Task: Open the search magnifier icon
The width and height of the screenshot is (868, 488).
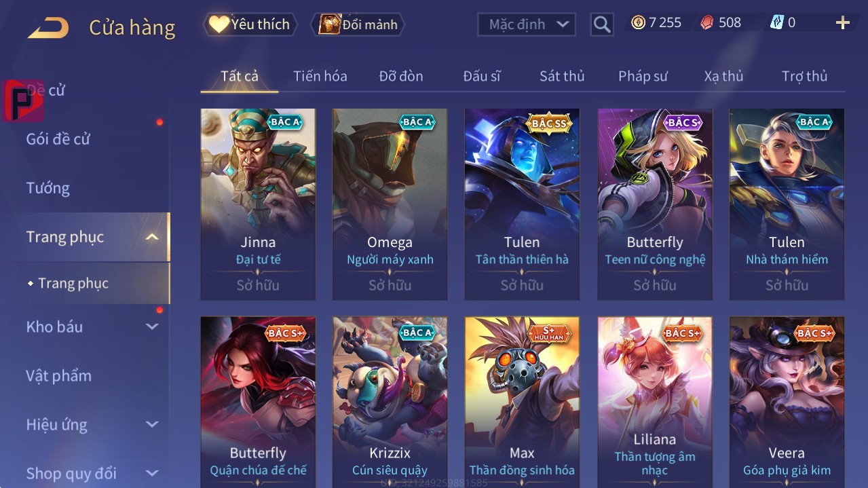Action: point(601,24)
